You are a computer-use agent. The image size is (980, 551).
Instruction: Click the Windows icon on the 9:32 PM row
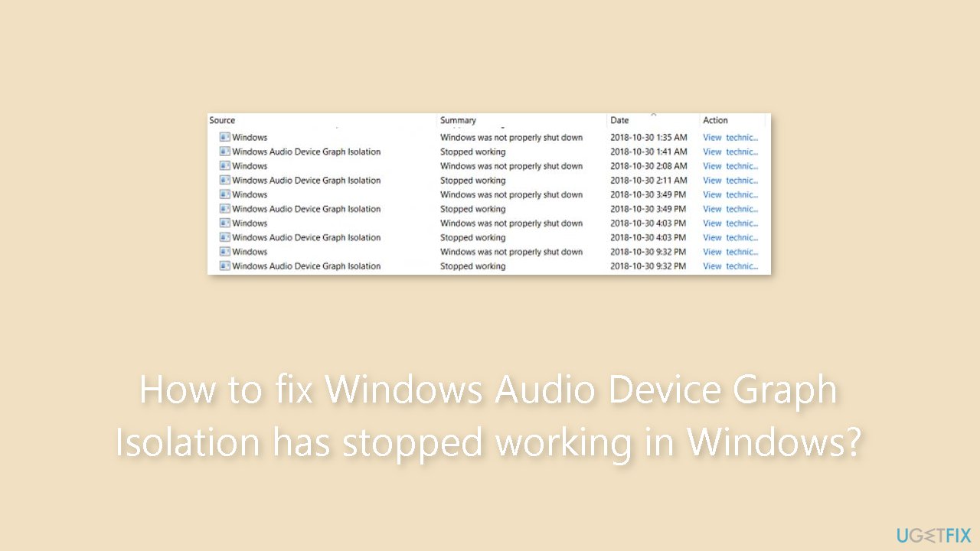(224, 252)
